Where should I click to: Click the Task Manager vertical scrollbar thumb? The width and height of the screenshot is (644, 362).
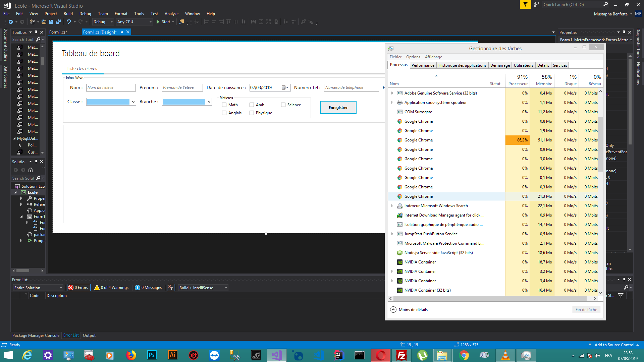(600, 144)
